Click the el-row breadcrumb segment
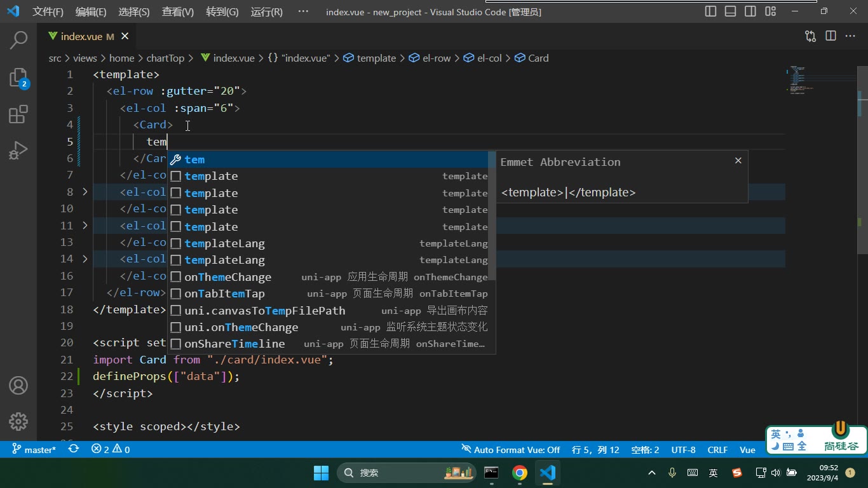This screenshot has width=868, height=488. pyautogui.click(x=437, y=58)
